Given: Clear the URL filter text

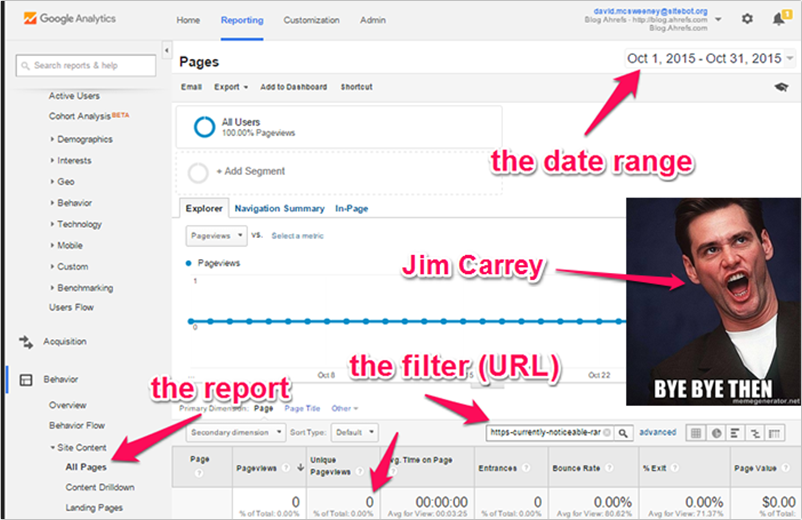Looking at the screenshot, I should point(607,433).
